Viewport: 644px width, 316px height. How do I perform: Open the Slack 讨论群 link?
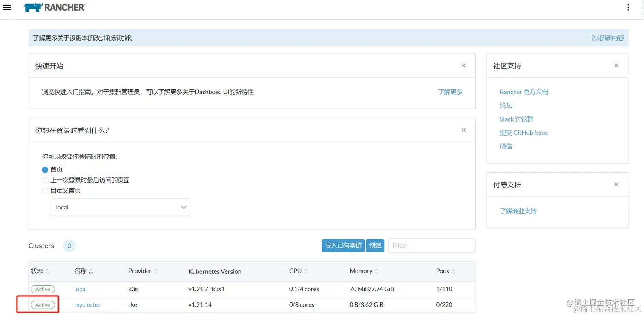517,119
